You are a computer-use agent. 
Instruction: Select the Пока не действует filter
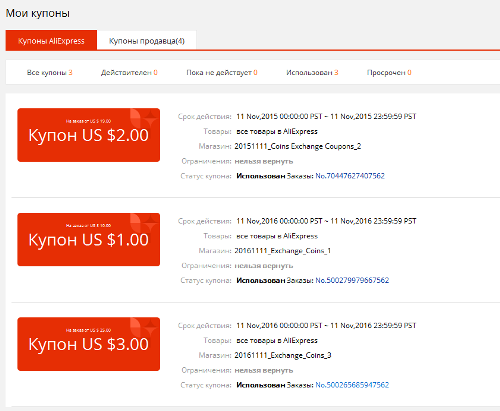pyautogui.click(x=222, y=72)
